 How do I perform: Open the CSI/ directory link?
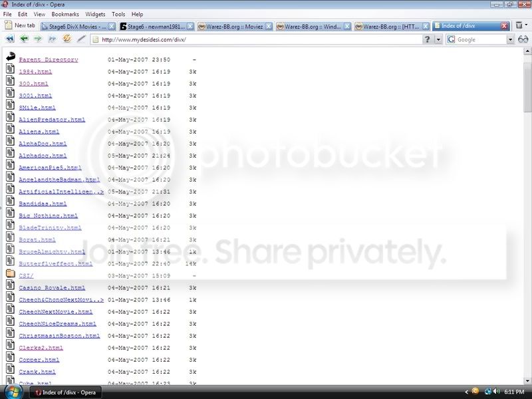(26, 276)
